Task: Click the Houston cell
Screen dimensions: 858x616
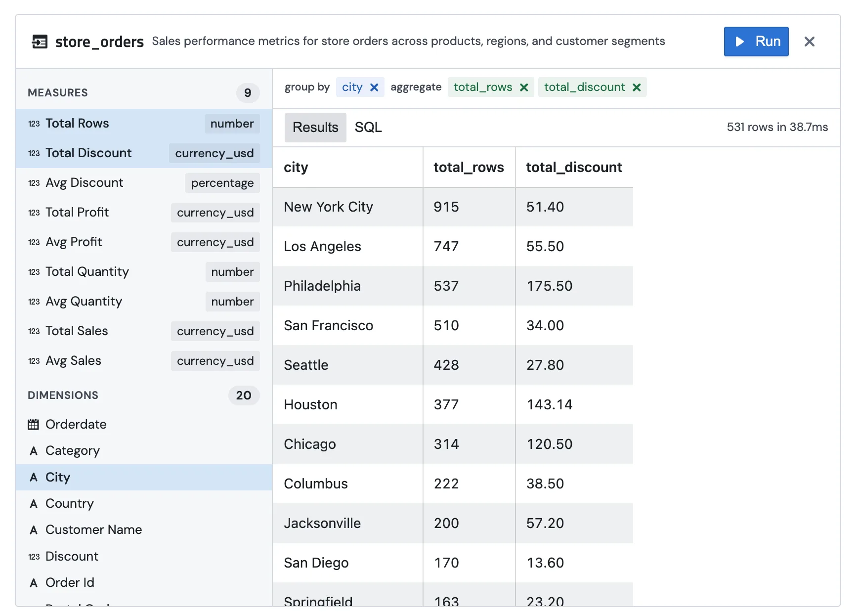Action: 347,404
